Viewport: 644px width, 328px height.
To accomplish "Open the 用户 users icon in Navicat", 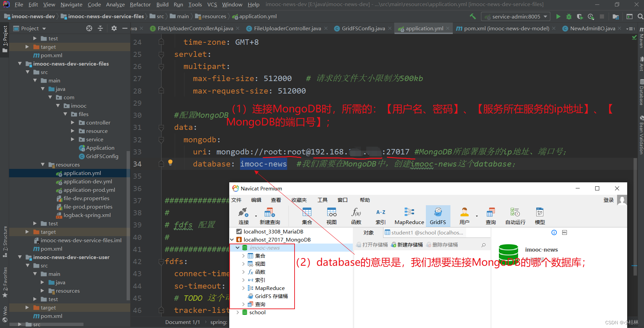I will tap(465, 216).
